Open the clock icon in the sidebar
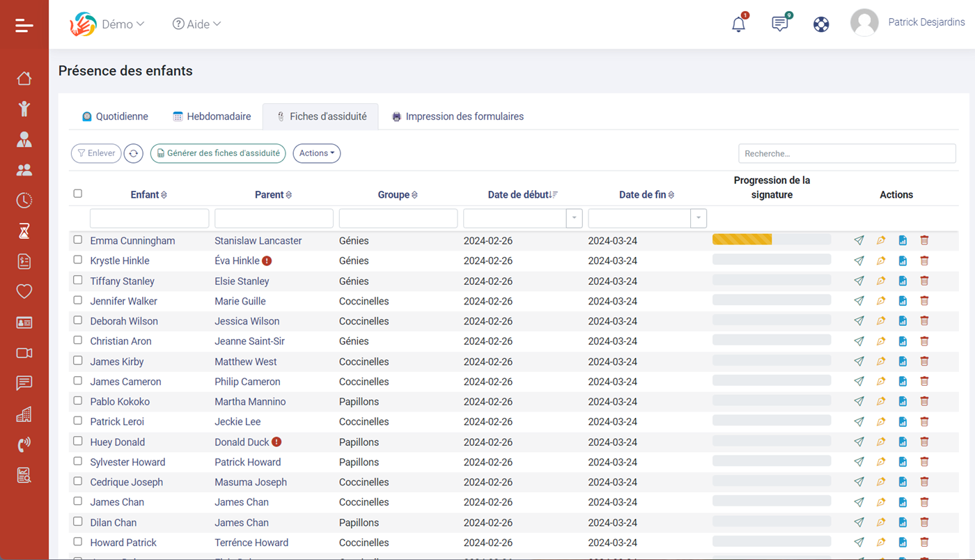975x560 pixels. click(24, 201)
